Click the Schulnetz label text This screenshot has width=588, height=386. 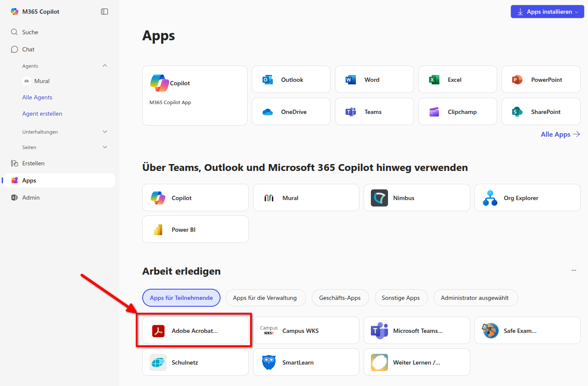coord(185,362)
